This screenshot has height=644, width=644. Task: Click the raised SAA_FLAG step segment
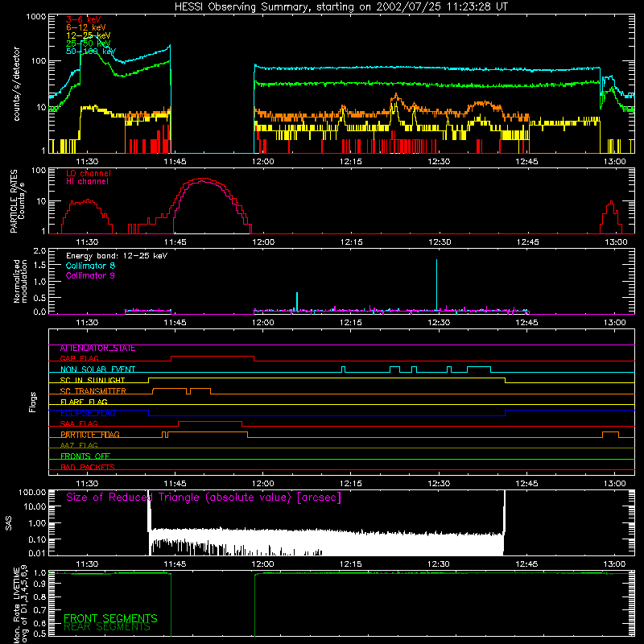[x=210, y=421]
